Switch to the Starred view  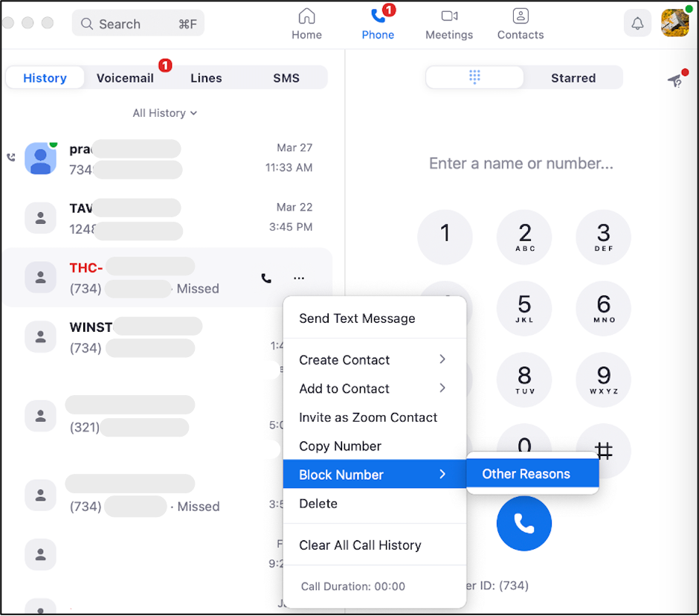tap(573, 78)
